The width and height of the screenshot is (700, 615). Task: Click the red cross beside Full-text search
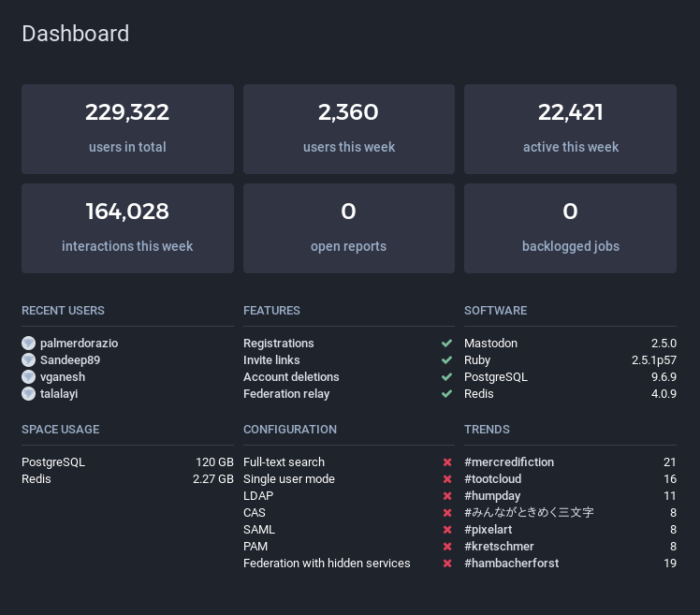[x=447, y=462]
